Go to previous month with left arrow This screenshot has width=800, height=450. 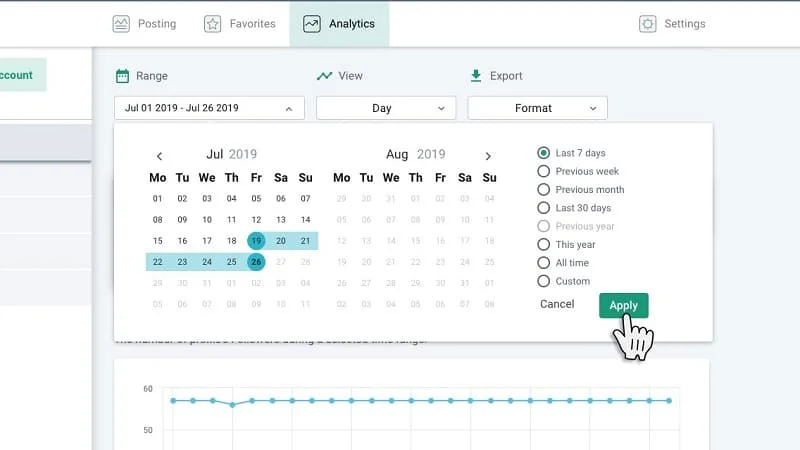point(159,156)
